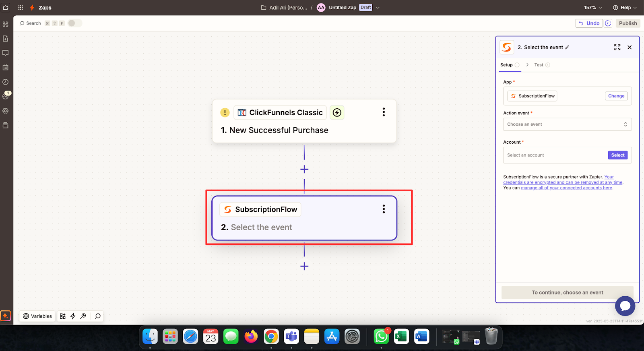The width and height of the screenshot is (644, 351).
Task: Open the orange AI assistant button
Action: (x=6, y=316)
